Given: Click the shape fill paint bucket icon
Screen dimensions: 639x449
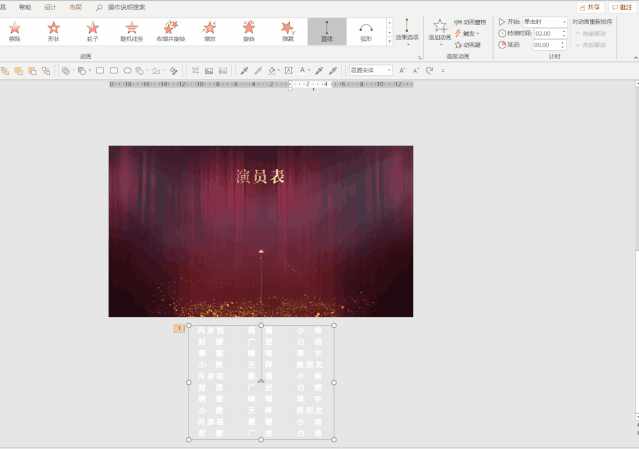Looking at the screenshot, I should [272, 71].
